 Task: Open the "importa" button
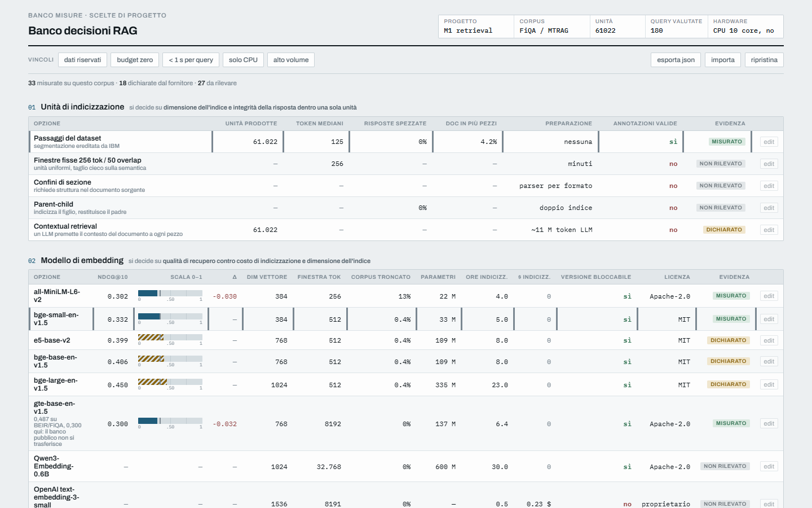[x=723, y=60]
